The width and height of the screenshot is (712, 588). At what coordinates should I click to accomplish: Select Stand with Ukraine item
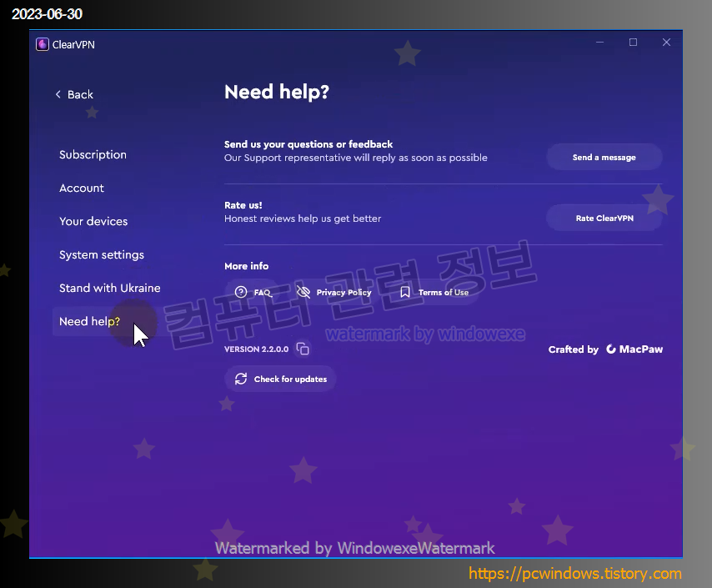point(110,288)
